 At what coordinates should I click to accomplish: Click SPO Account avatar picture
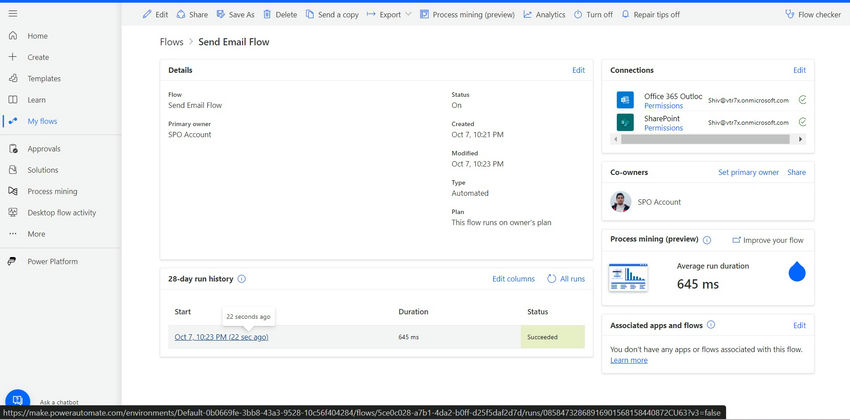pos(621,202)
